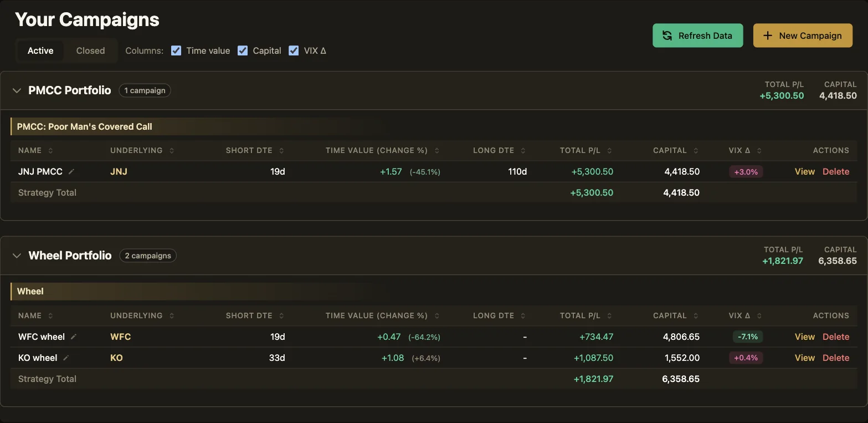Delete the JNJ PMCC campaign

point(836,172)
